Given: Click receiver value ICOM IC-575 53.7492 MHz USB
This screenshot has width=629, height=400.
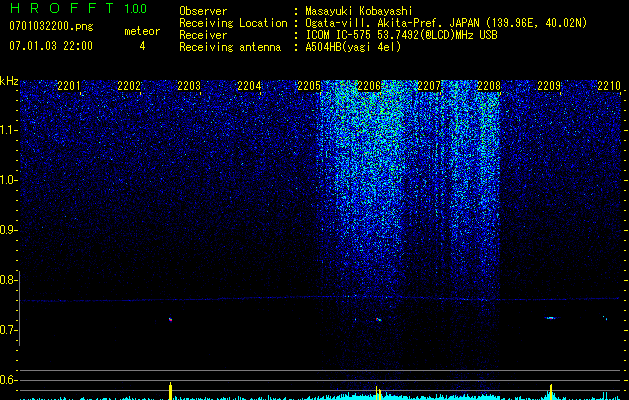Looking at the screenshot, I should [401, 35].
